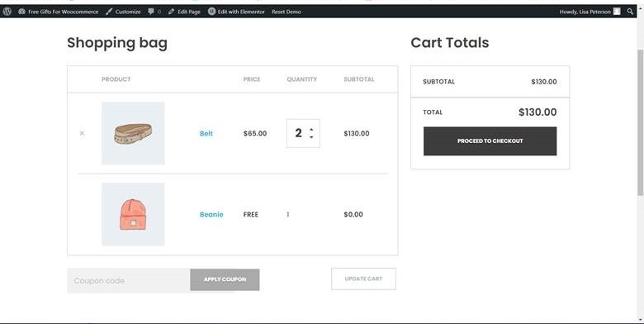Increase Belt quantity with up arrow
The width and height of the screenshot is (644, 324).
tap(311, 130)
